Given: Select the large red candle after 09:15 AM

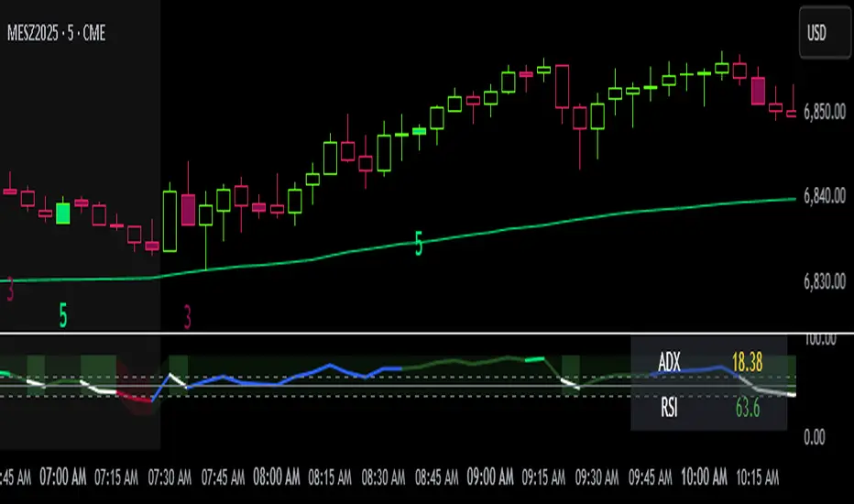Looking at the screenshot, I should coord(562,87).
